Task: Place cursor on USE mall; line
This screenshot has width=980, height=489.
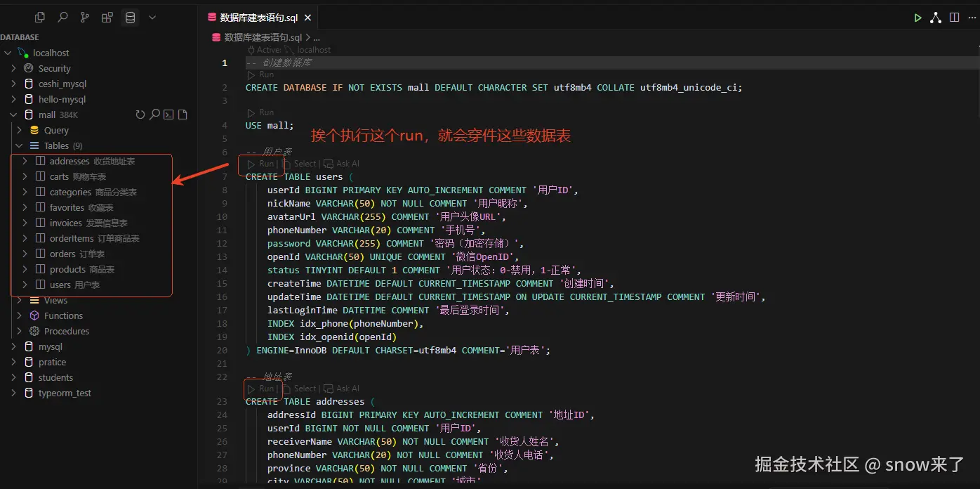Action: pos(270,126)
